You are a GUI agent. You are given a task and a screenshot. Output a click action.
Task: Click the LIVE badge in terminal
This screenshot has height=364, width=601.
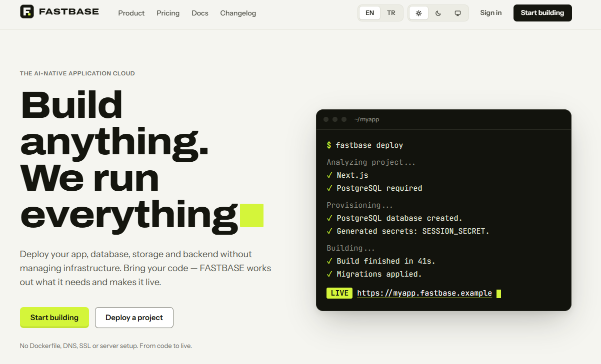(339, 293)
